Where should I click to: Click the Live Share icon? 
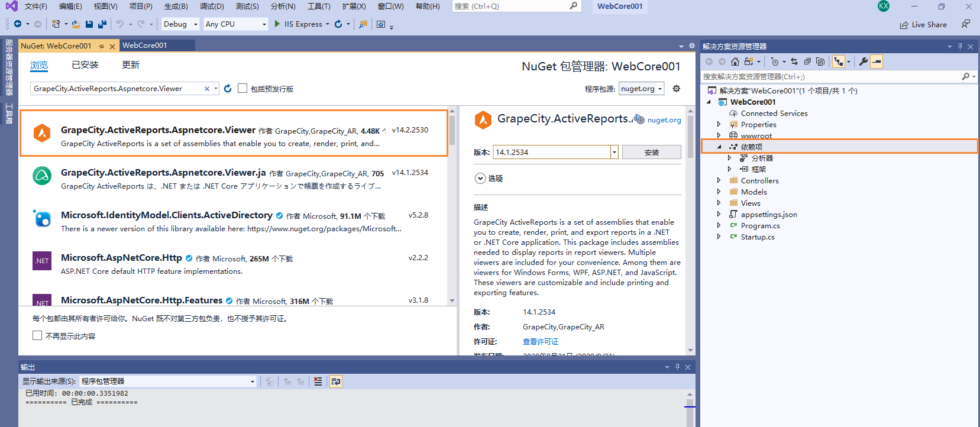(x=904, y=25)
